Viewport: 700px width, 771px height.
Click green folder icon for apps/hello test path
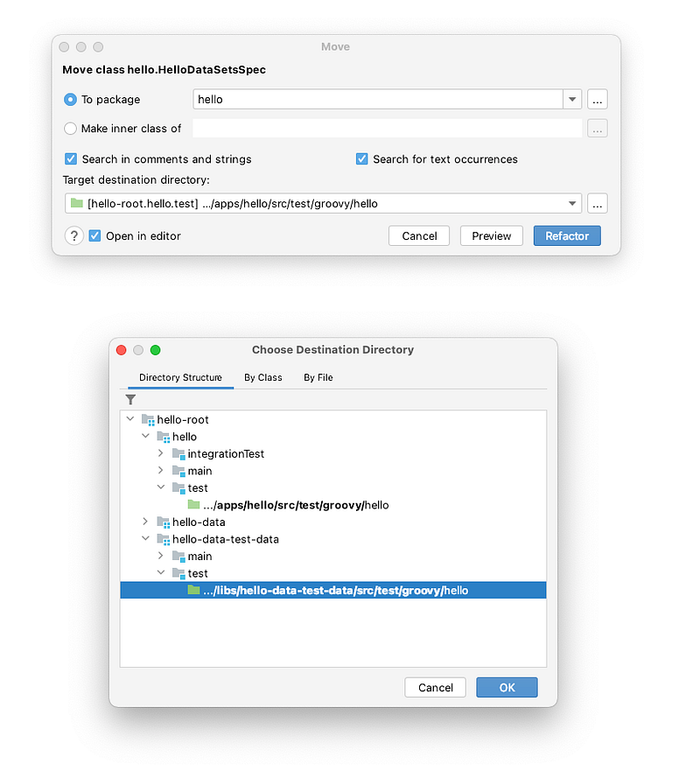pos(193,504)
